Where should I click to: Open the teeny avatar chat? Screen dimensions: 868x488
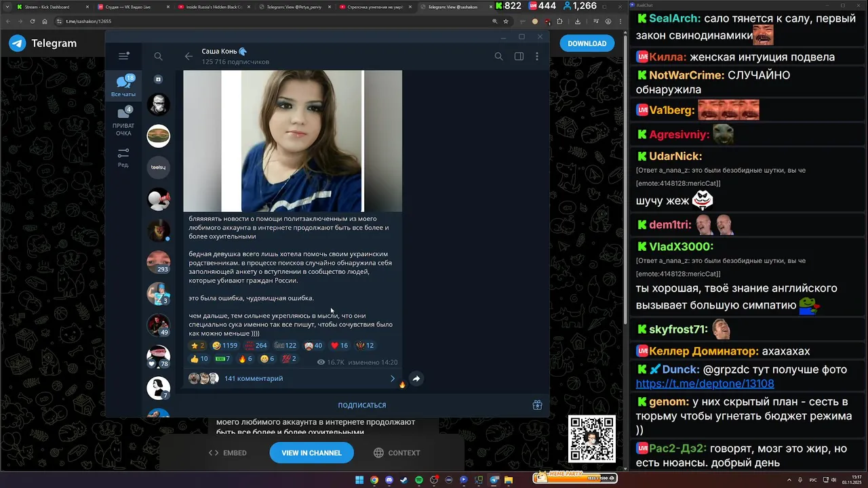(x=159, y=167)
